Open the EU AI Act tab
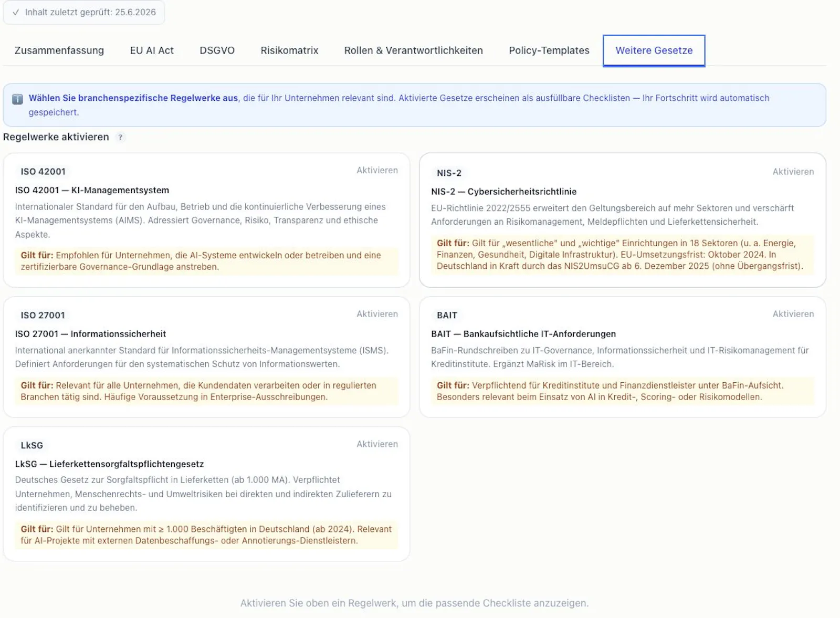 152,50
